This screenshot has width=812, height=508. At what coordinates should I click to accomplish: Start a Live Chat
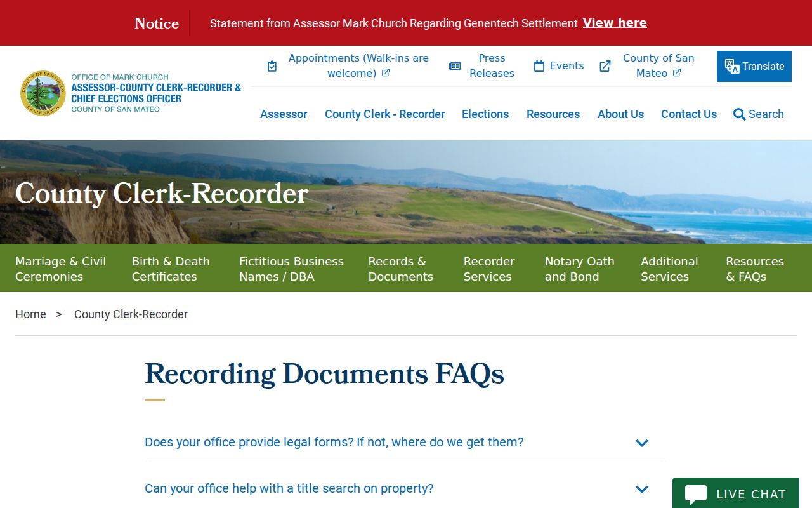(x=736, y=494)
